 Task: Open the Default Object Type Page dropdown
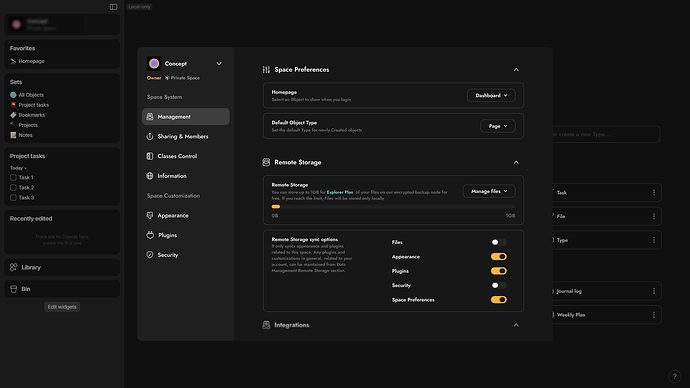(x=498, y=126)
